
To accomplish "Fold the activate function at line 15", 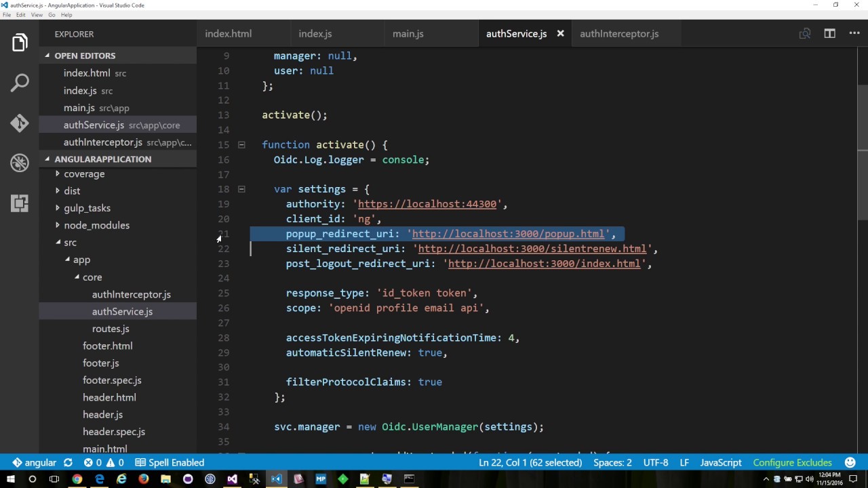I will pyautogui.click(x=241, y=144).
